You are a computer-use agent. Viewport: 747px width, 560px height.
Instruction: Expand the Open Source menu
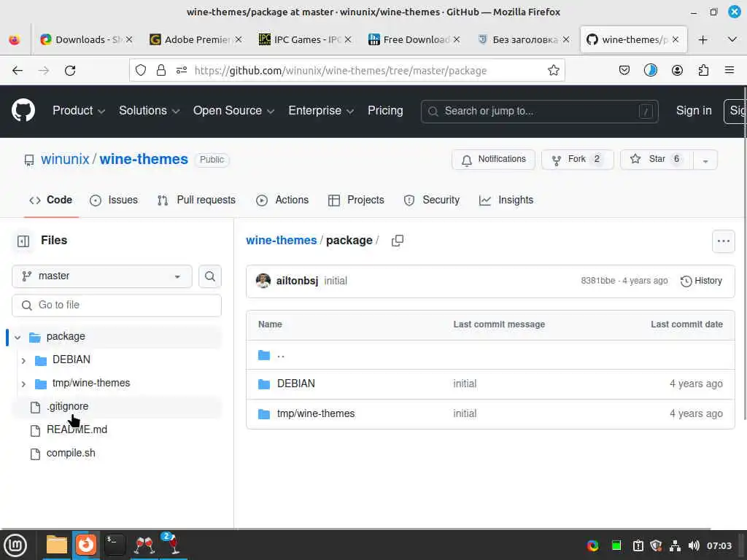point(233,111)
